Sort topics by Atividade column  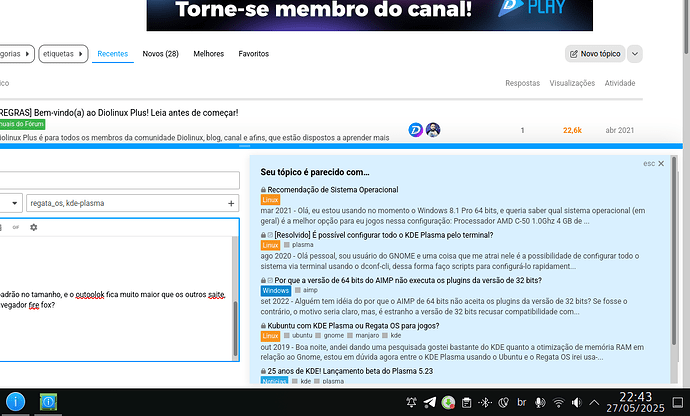coord(620,83)
